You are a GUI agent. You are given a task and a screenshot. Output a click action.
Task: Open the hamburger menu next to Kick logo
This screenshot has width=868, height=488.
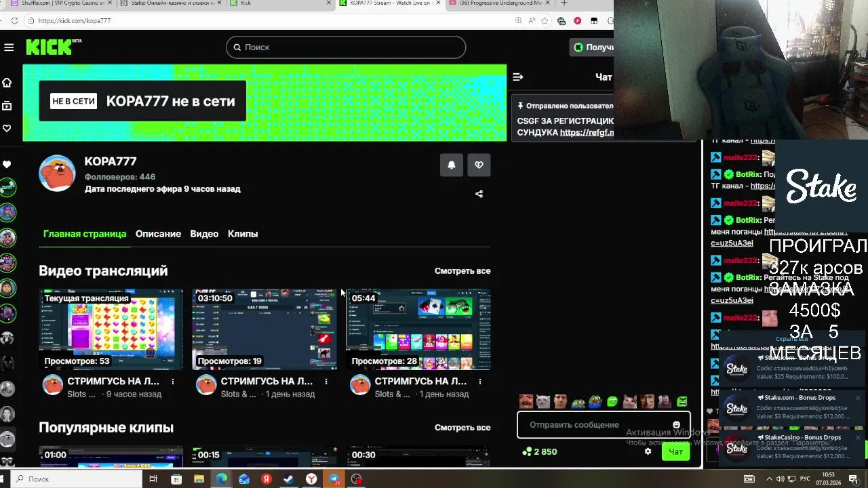9,47
